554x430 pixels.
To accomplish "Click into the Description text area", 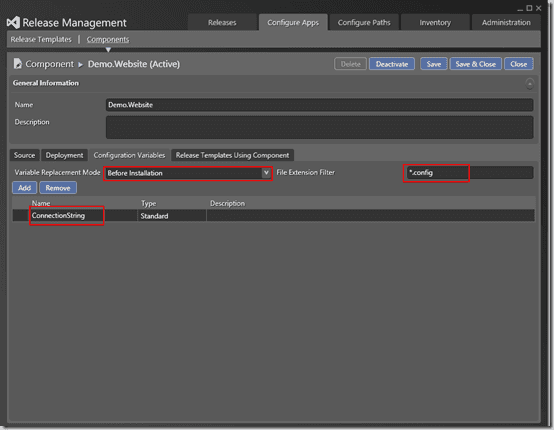I will (319, 127).
